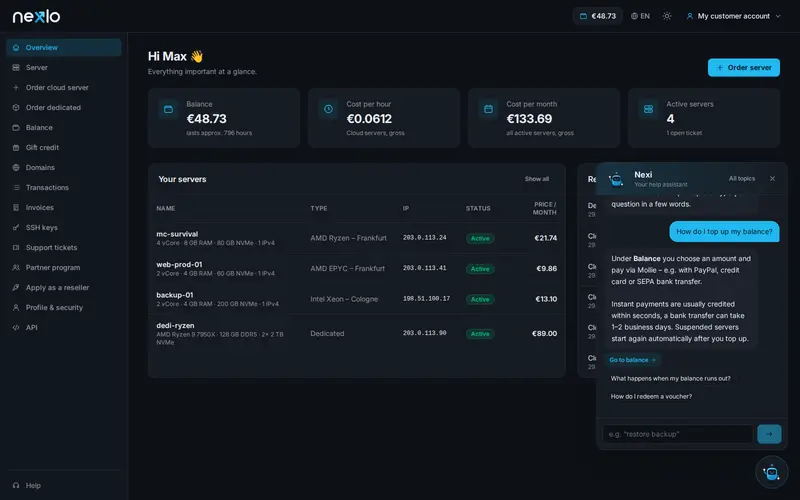800x500 pixels.
Task: Click the Cost per month calendar icon
Action: [x=488, y=109]
